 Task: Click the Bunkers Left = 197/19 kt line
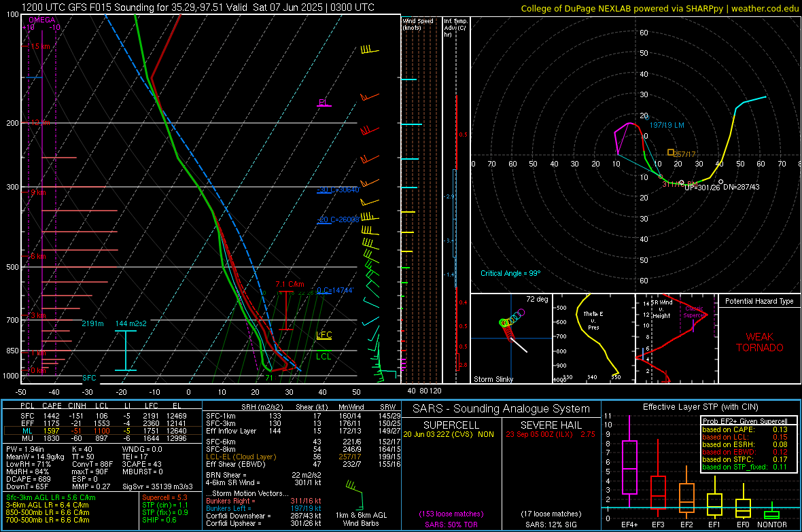point(263,508)
